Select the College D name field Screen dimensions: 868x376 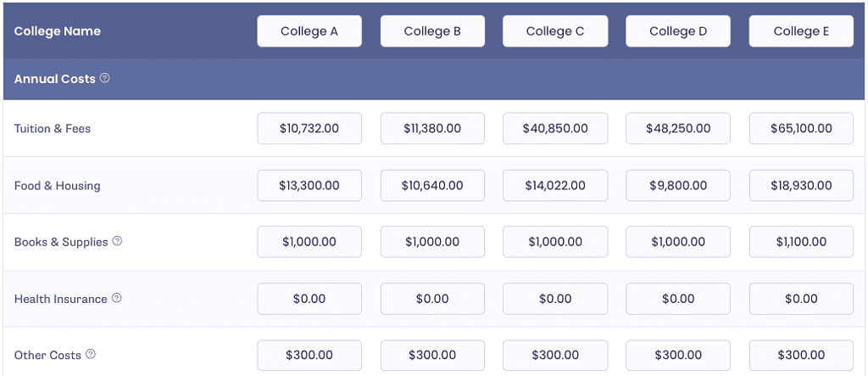678,31
